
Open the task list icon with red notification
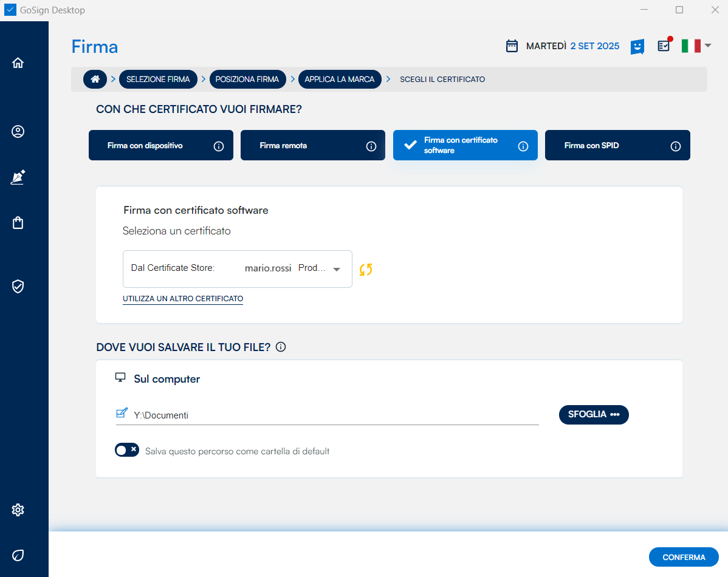[x=664, y=46]
